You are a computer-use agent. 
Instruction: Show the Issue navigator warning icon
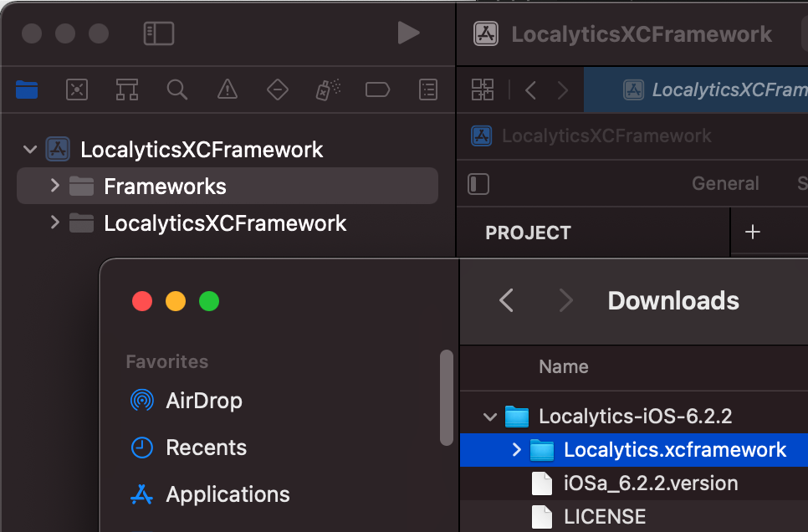coord(227,90)
